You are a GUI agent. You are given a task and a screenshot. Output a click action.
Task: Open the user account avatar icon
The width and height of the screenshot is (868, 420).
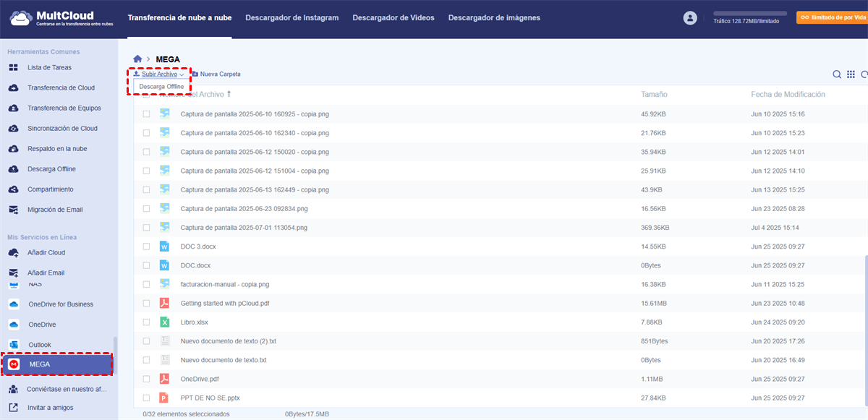pyautogui.click(x=690, y=18)
